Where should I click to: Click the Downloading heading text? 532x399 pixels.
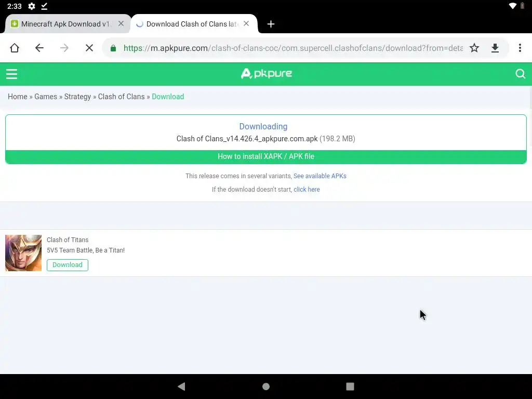[x=263, y=127]
